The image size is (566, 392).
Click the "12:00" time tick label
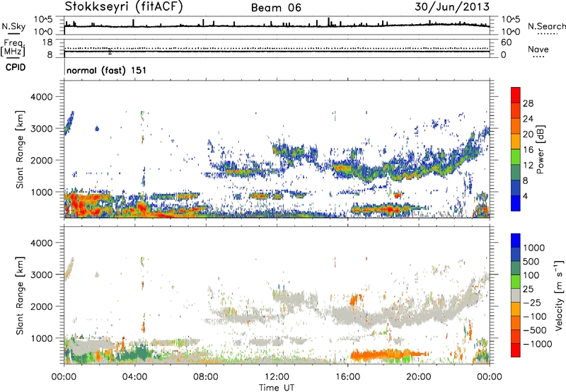click(277, 377)
